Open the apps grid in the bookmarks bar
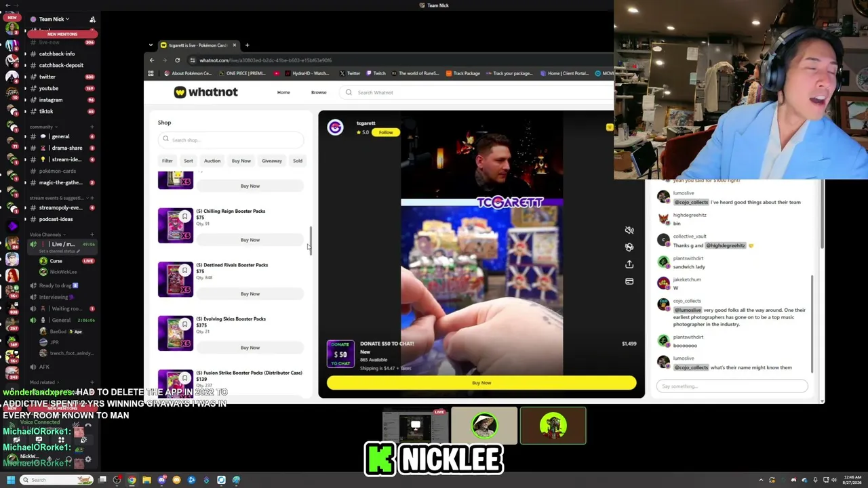The height and width of the screenshot is (488, 868). tap(151, 73)
